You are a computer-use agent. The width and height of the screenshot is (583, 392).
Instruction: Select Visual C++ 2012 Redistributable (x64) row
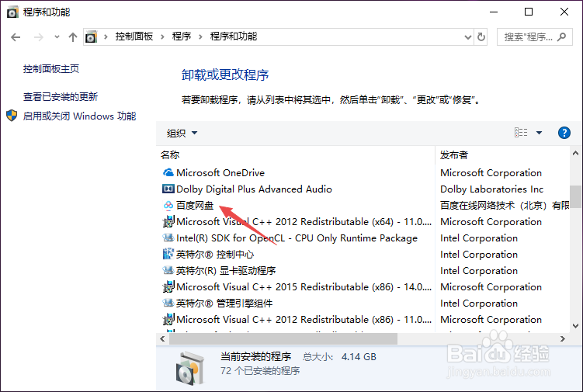[304, 222]
